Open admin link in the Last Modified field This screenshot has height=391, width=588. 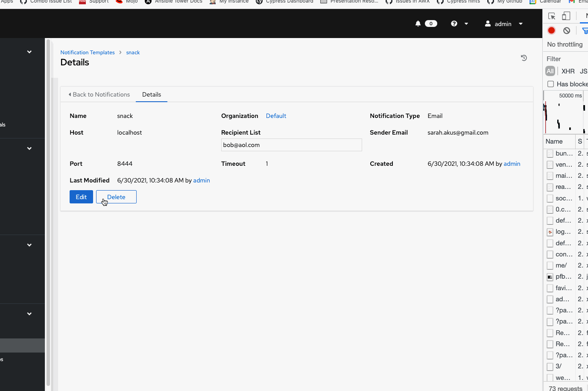pos(202,180)
